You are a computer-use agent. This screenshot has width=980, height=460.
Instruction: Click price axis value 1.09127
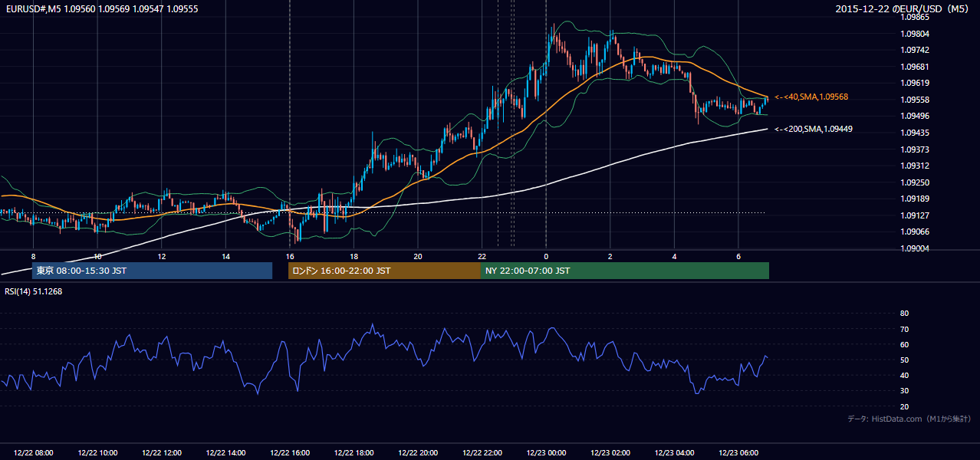(916, 215)
